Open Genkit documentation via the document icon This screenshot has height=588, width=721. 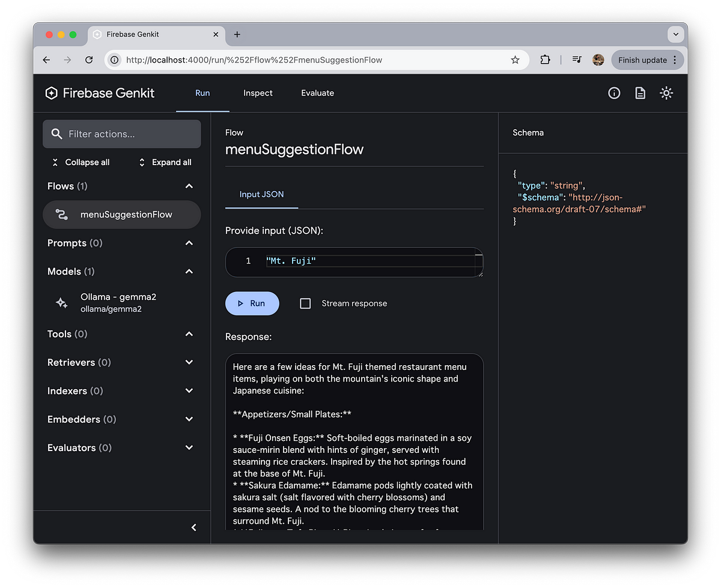coord(639,93)
